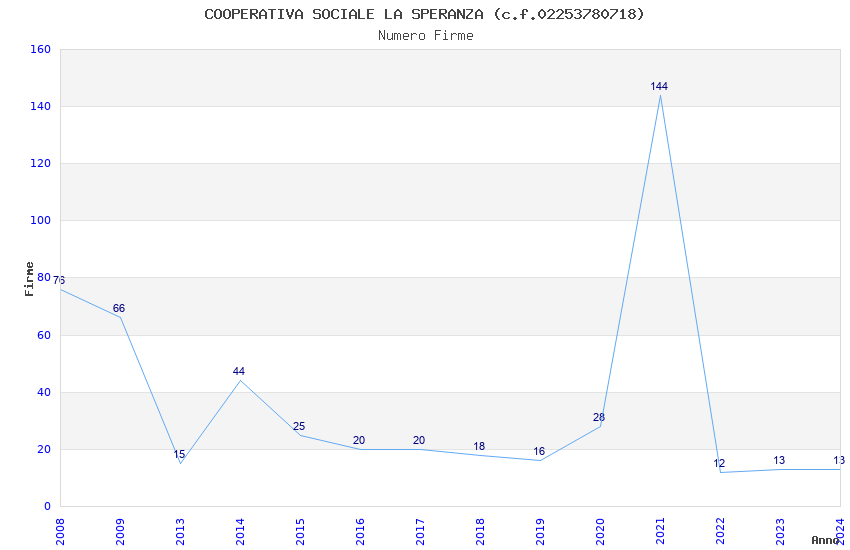Select the 20 data label above 2016

coord(359,441)
